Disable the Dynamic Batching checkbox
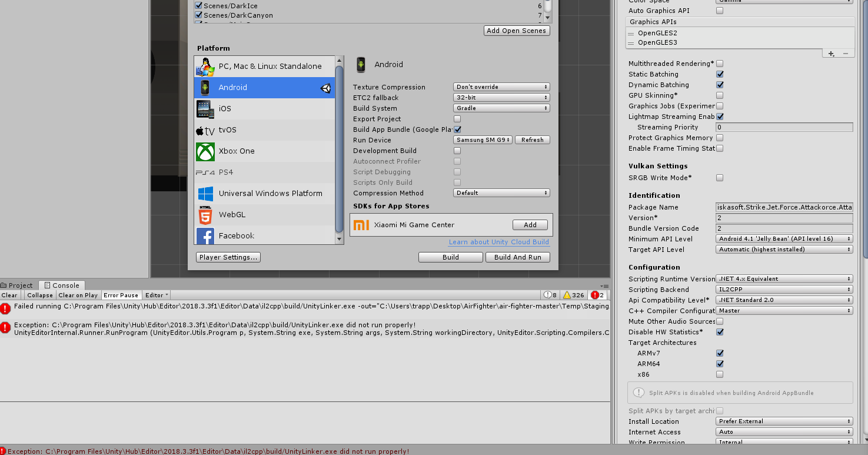868x455 pixels. [720, 85]
